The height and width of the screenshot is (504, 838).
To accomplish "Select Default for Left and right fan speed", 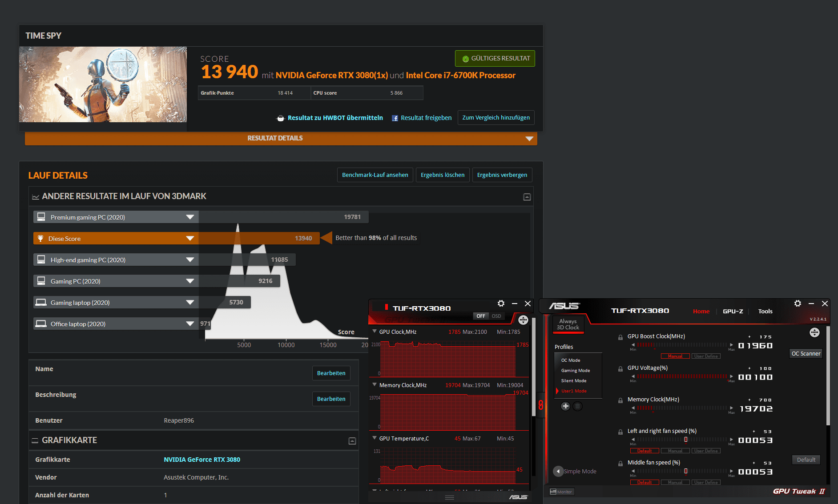I will tap(645, 451).
